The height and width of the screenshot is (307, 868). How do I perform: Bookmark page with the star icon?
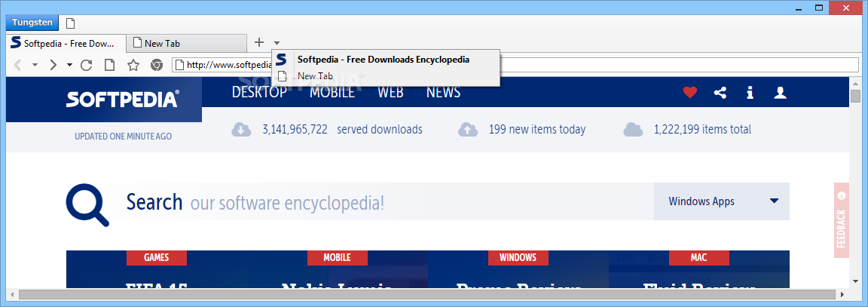[x=133, y=65]
